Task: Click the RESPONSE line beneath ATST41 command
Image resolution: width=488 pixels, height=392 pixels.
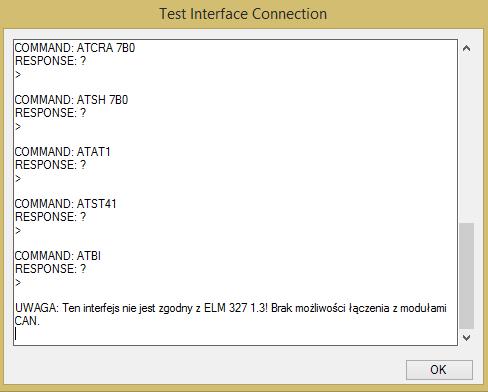Action: pyautogui.click(x=51, y=217)
